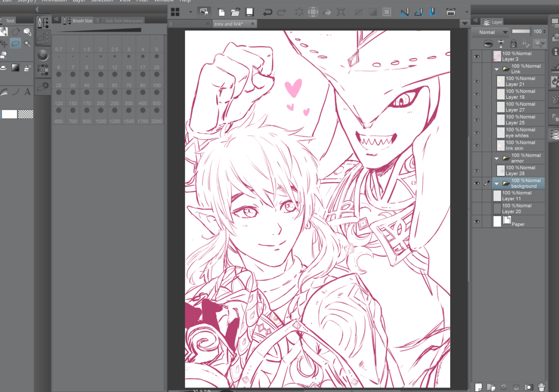Enable the Lock Layer icon
The height and width of the screenshot is (392, 559).
[513, 44]
